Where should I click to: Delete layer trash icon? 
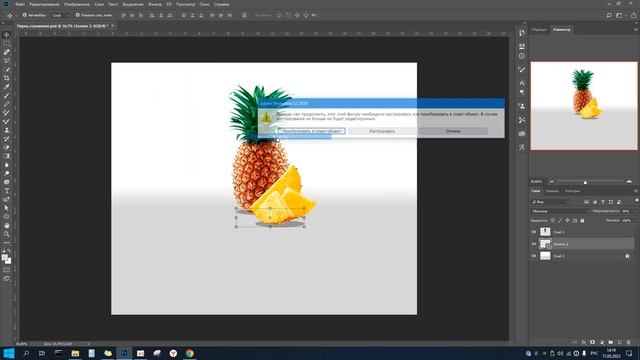629,342
